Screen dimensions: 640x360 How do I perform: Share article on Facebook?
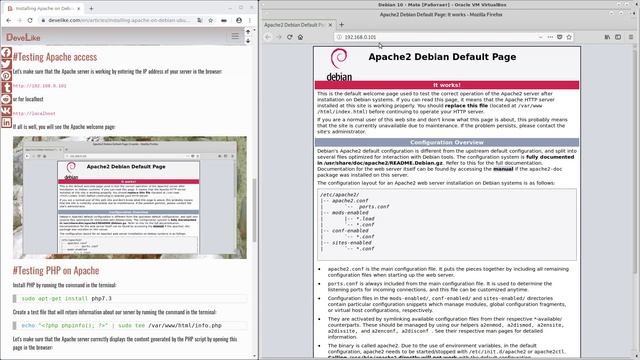6,52
